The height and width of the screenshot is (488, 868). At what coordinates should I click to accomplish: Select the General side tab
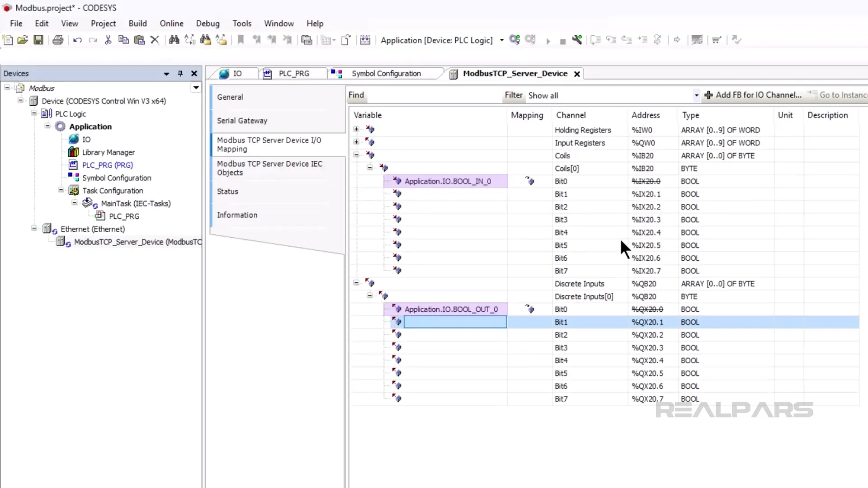point(278,97)
